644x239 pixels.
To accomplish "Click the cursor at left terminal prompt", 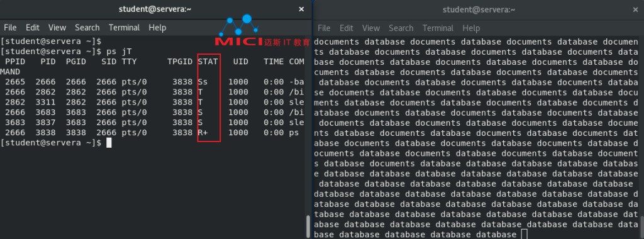I will 109,143.
